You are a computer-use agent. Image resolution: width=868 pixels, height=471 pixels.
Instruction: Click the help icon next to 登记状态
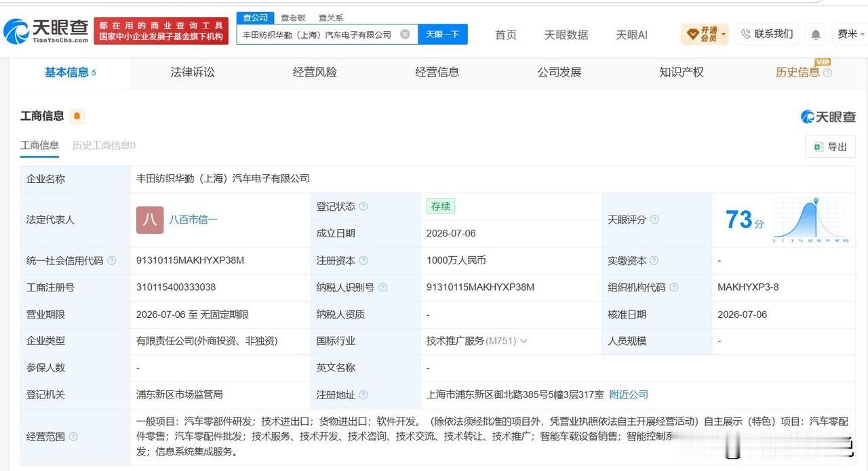363,206
